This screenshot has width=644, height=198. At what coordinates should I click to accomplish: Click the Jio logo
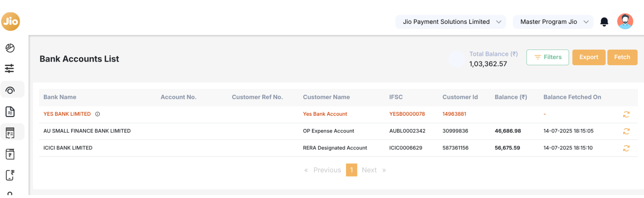[10, 21]
